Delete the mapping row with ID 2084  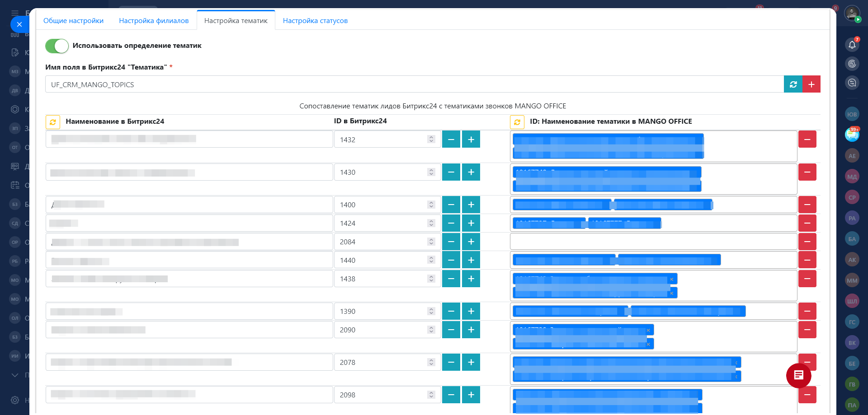(x=807, y=242)
